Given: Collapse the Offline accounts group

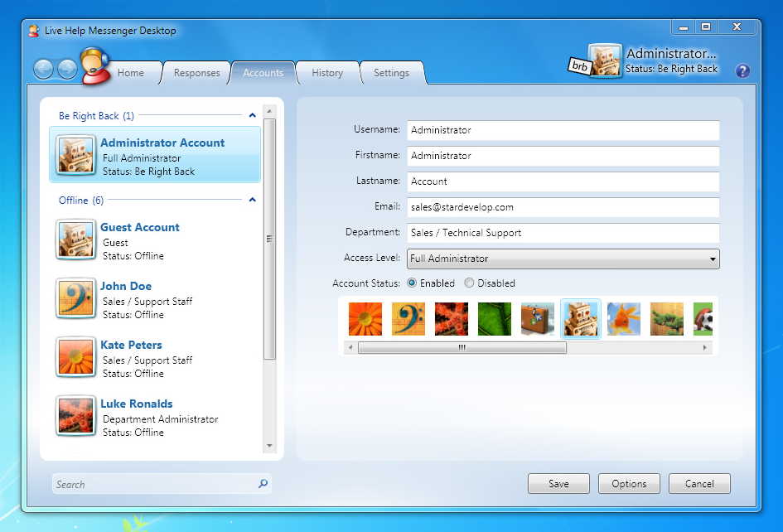Looking at the screenshot, I should click(253, 201).
